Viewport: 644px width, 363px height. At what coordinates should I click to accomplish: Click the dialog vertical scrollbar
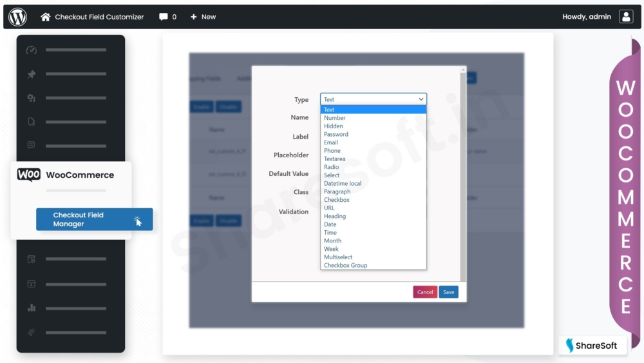[463, 177]
